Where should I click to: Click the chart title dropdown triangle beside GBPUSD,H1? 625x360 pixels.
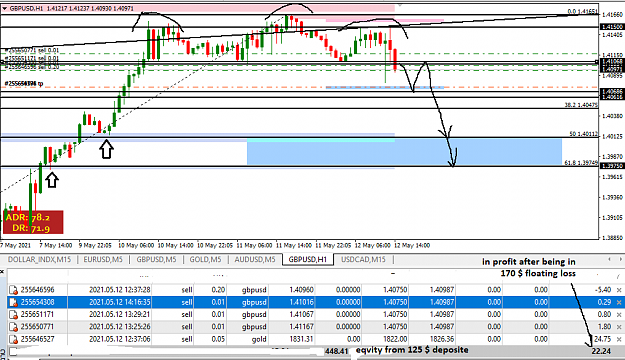4,8
